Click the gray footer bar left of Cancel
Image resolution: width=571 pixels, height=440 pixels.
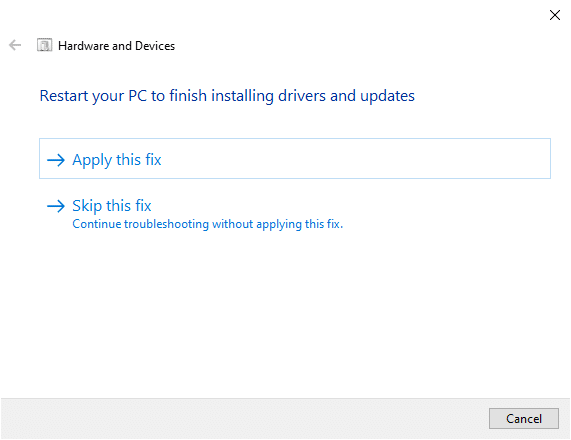pos(244,419)
